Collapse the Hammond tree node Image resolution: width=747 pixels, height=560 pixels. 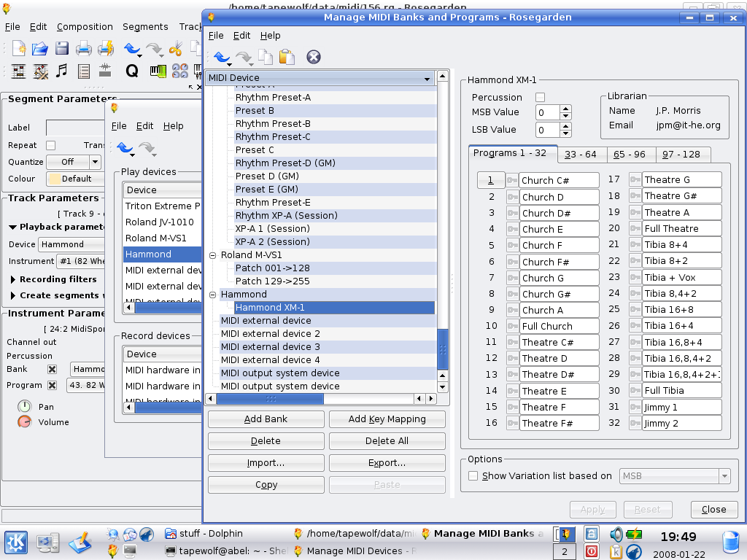(213, 295)
